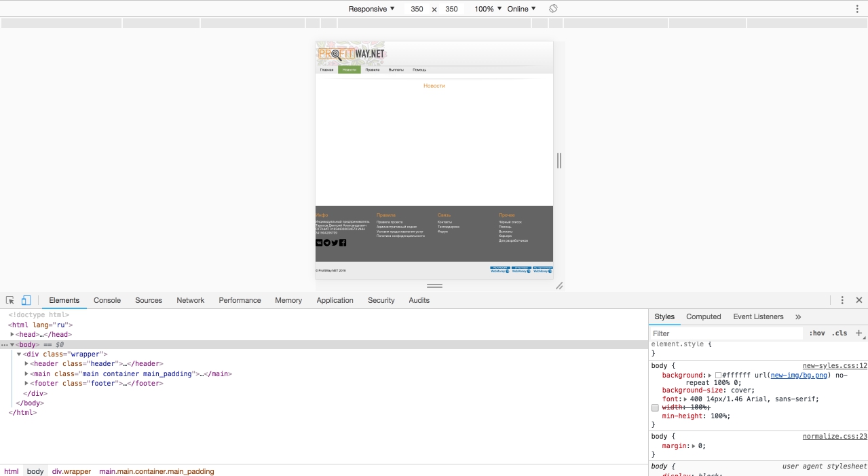The image size is (868, 476).
Task: Expand the head element node
Action: tap(12, 334)
